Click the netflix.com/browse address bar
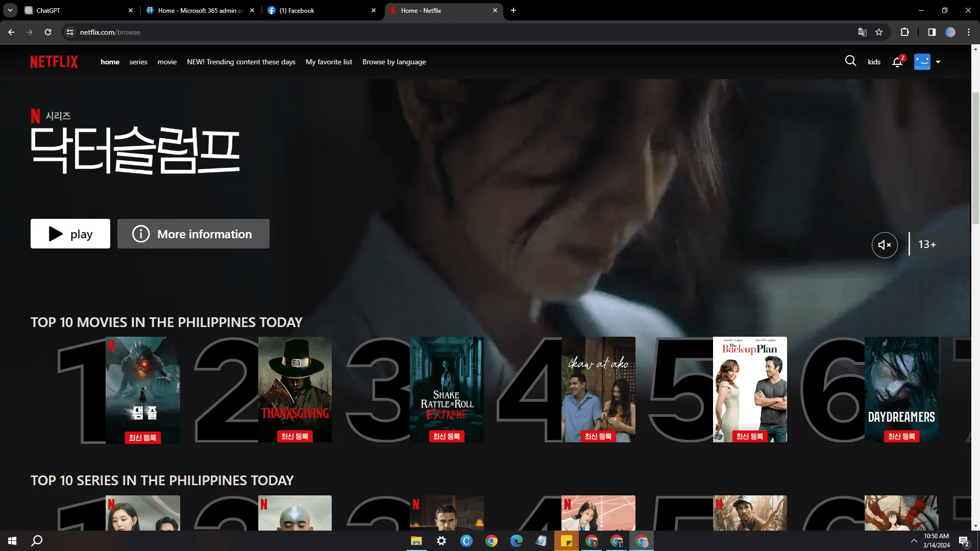Viewport: 980px width, 551px height. pyautogui.click(x=459, y=32)
